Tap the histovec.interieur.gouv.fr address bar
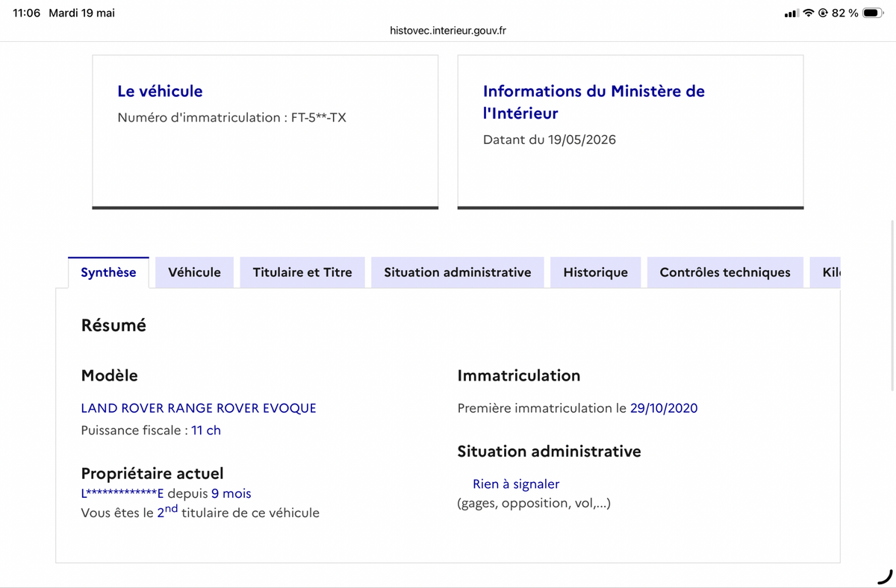The image size is (896, 588). 448,31
